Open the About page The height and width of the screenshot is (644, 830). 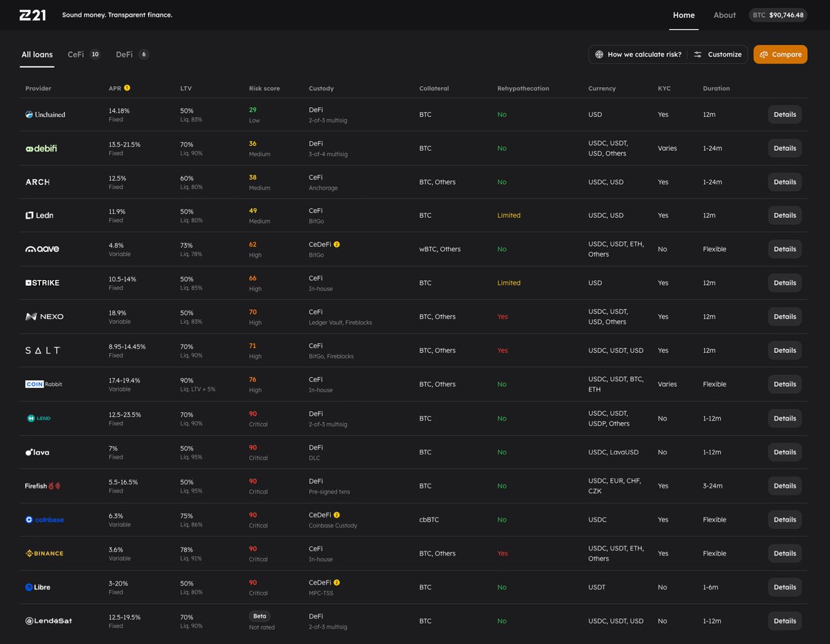point(725,15)
